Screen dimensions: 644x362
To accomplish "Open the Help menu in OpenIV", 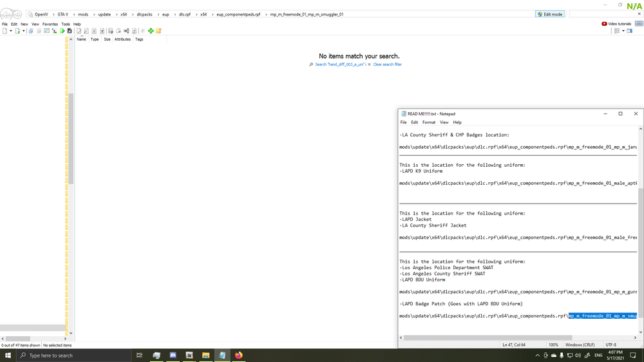I will point(77,24).
